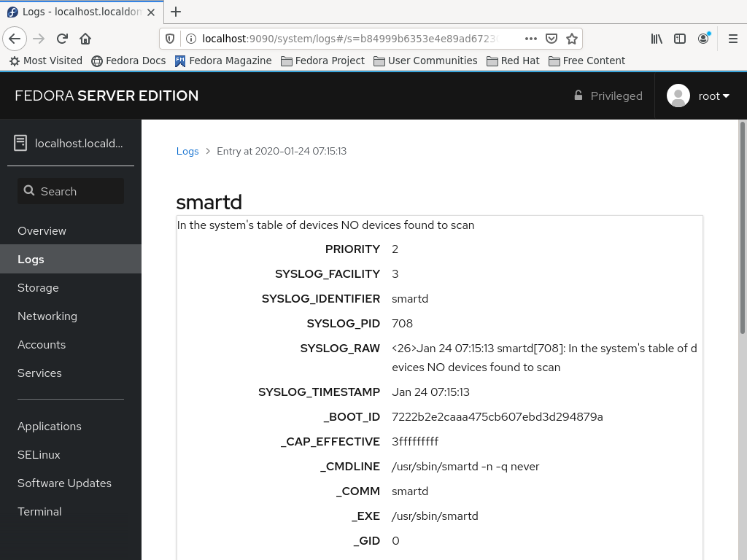Open tracking protection shield icon

[170, 39]
